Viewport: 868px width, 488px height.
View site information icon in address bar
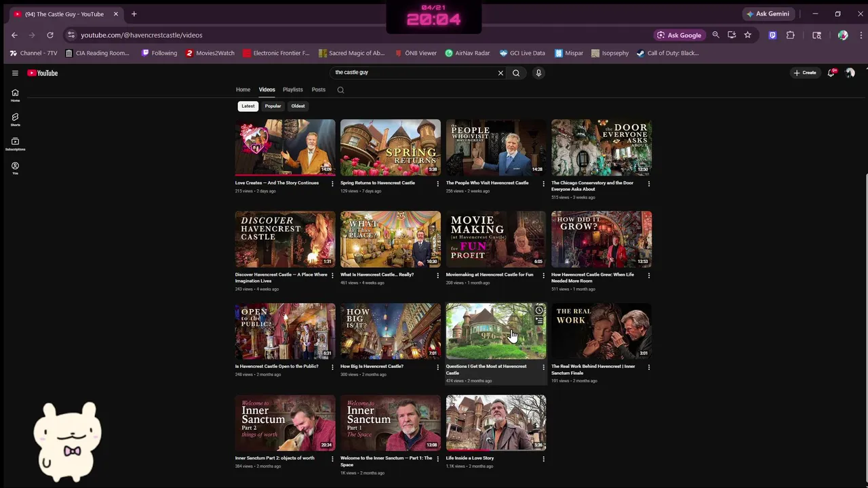tap(71, 35)
